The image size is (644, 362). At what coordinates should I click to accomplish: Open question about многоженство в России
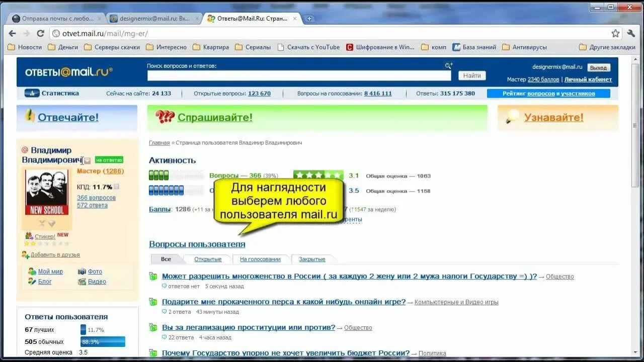[x=350, y=277]
